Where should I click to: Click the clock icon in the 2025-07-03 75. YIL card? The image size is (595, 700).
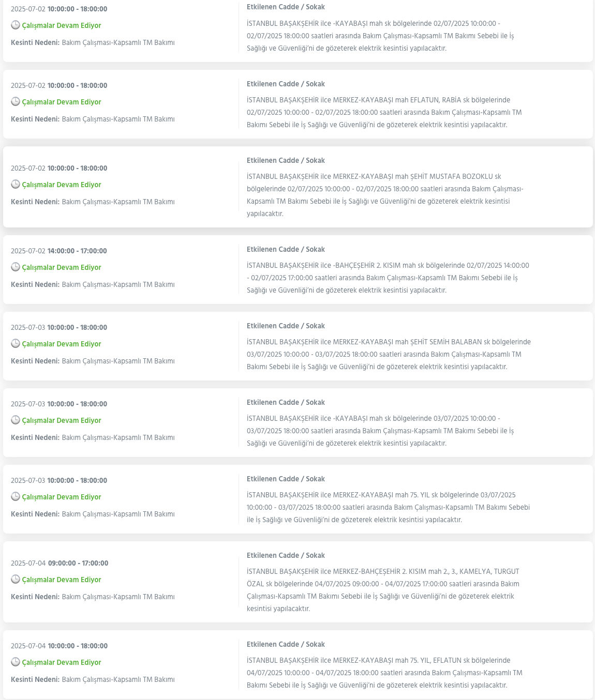[16, 497]
